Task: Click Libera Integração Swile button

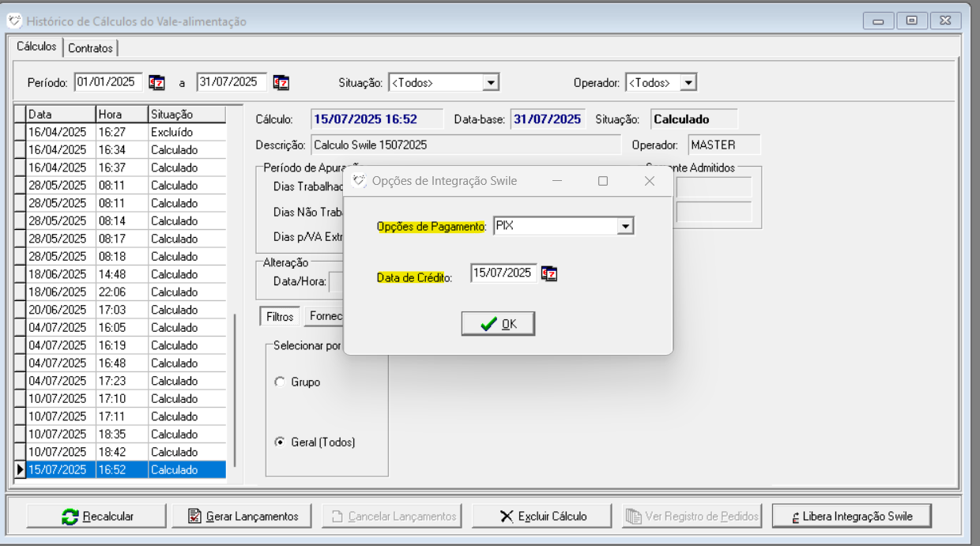Action: 851,516
